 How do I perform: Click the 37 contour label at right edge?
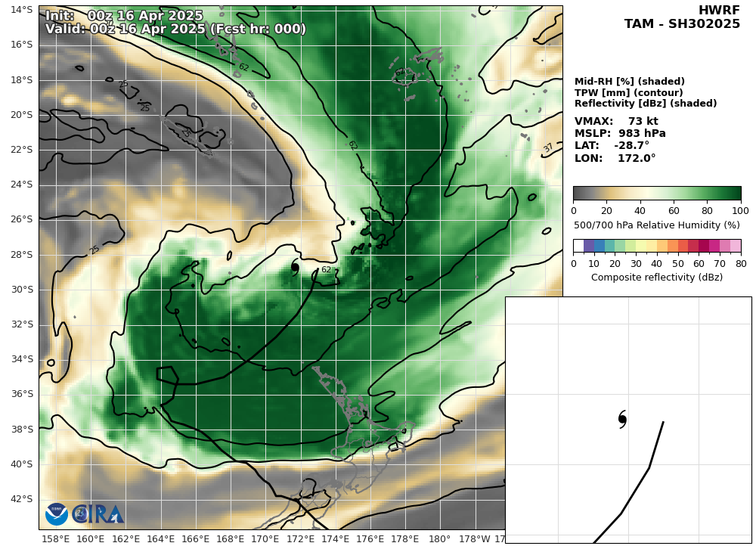pos(547,148)
